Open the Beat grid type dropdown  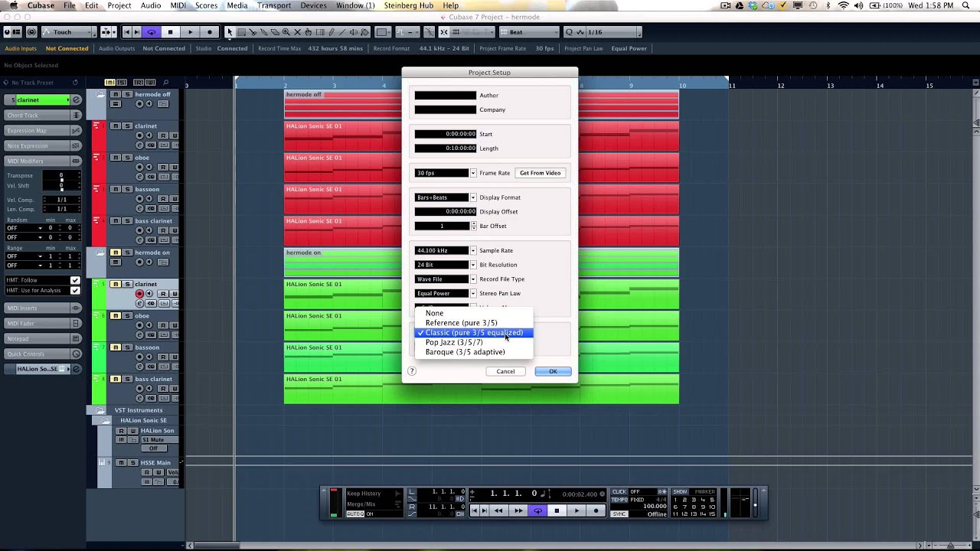coord(530,32)
